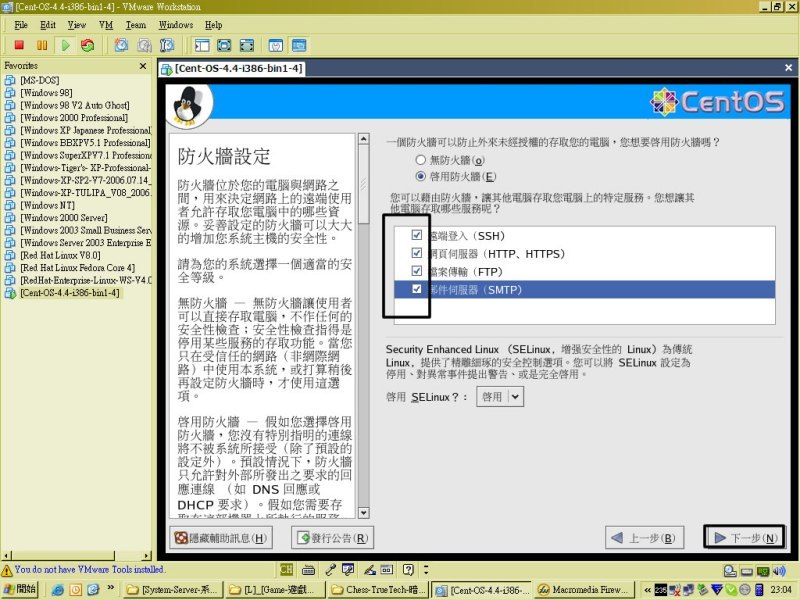Click the CH language indicator icon
This screenshot has width=800, height=600.
tap(286, 569)
